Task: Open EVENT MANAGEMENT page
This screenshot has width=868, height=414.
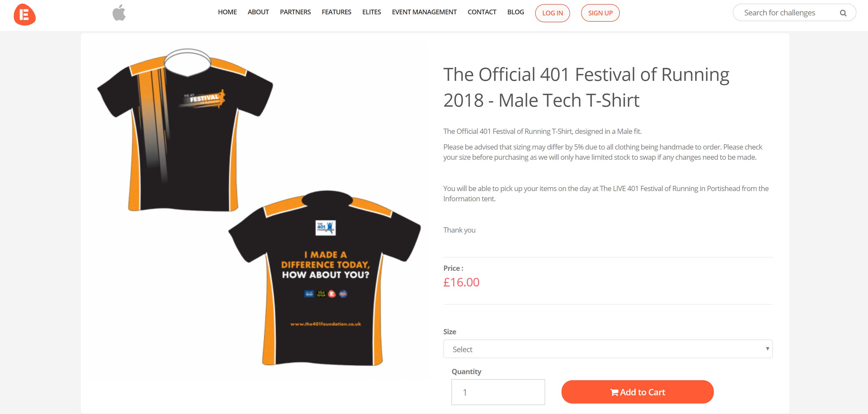Action: point(424,12)
